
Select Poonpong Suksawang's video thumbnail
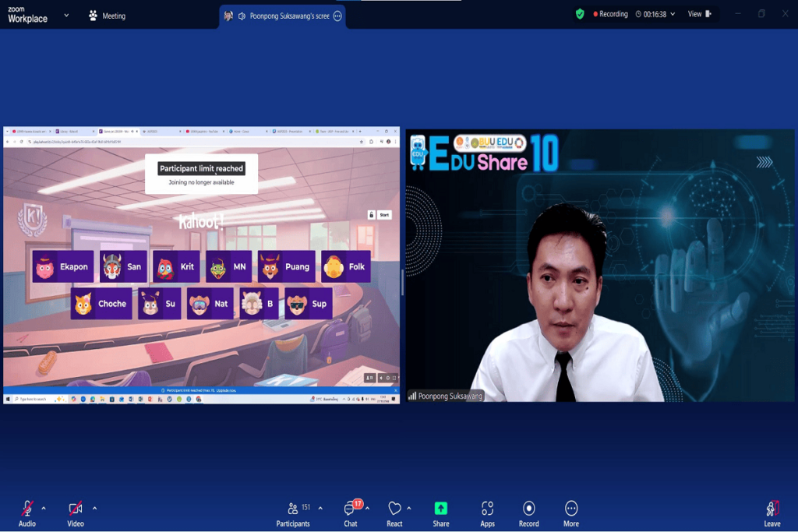tap(599, 265)
